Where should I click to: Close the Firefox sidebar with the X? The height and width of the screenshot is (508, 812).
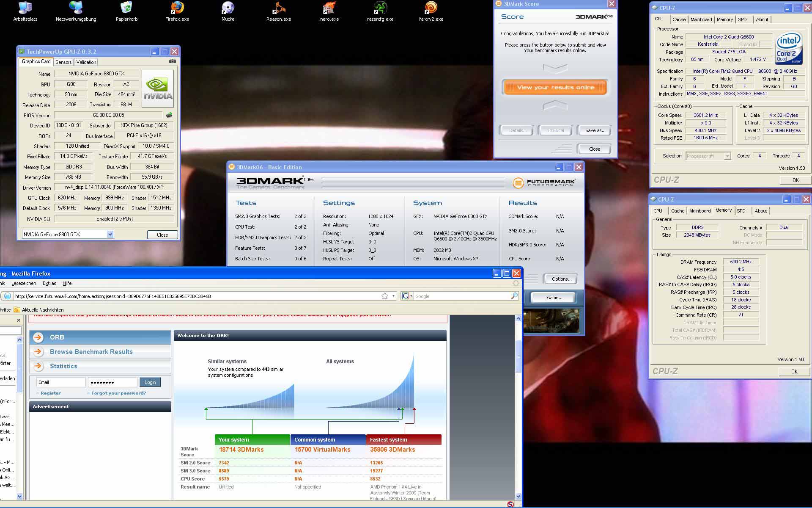click(x=18, y=320)
